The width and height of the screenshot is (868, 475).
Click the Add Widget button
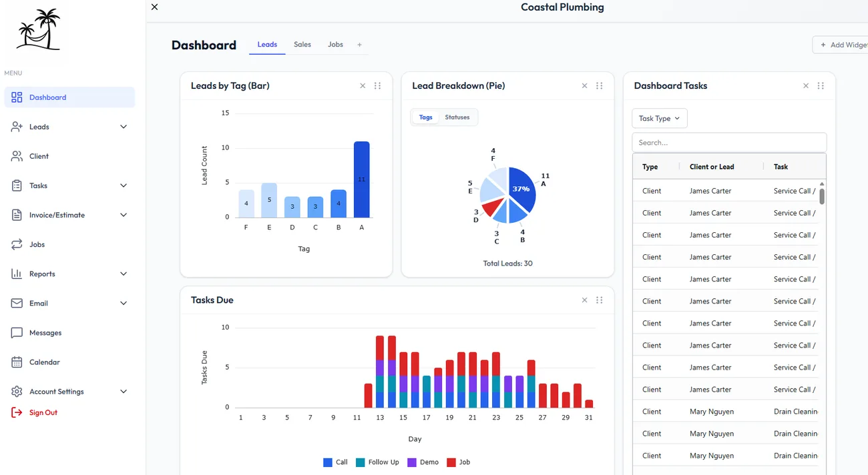[x=841, y=45]
